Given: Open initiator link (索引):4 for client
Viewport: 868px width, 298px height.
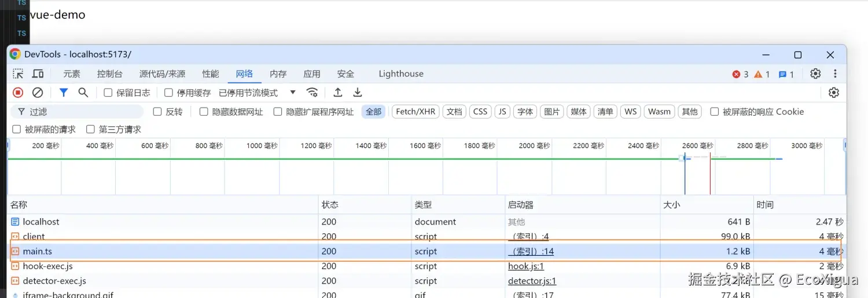Looking at the screenshot, I should point(528,236).
